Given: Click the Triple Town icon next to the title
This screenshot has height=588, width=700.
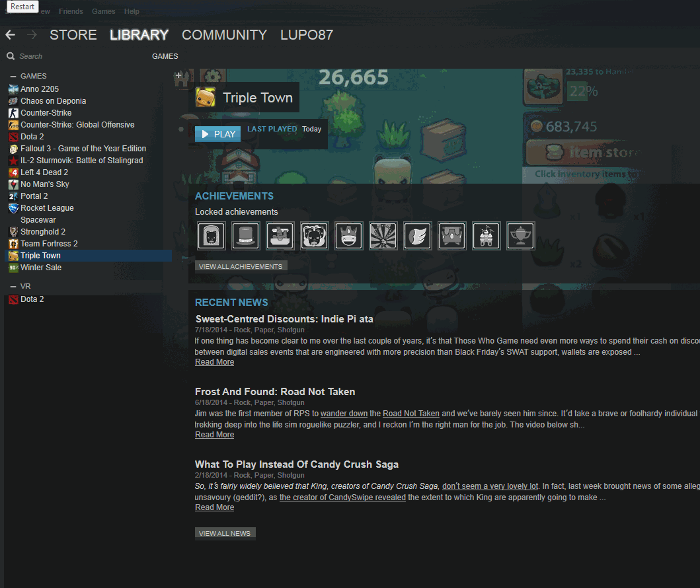Looking at the screenshot, I should (x=204, y=96).
